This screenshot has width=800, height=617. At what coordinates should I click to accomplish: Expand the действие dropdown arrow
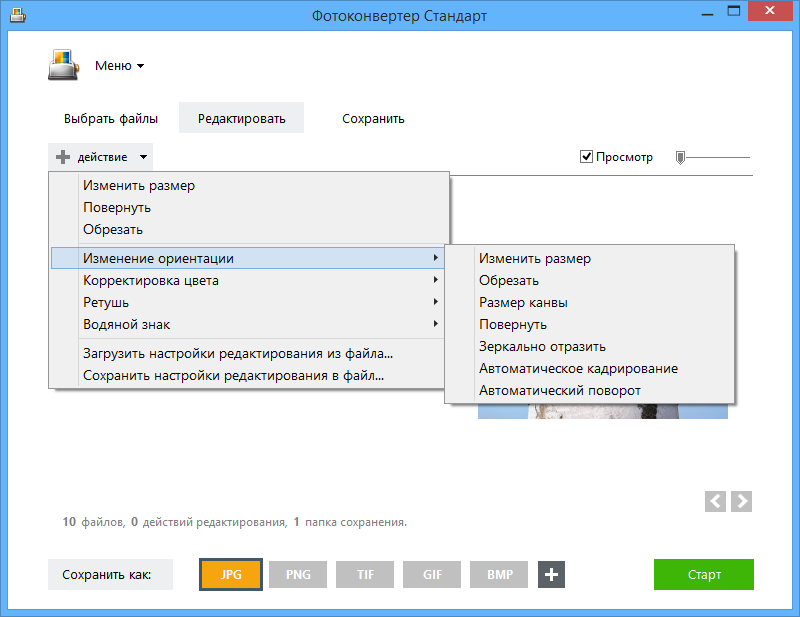tap(143, 157)
